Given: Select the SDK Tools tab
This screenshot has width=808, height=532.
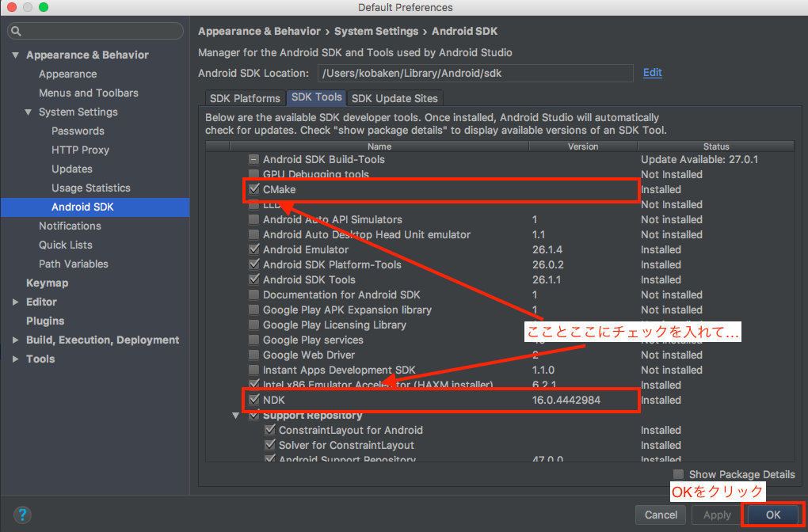Looking at the screenshot, I should (316, 97).
